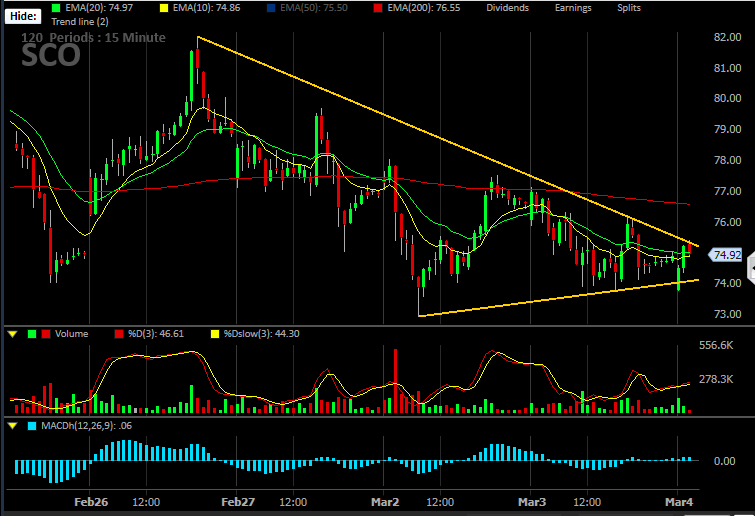This screenshot has width=755, height=516.
Task: Click the partially hidden arrow at right edge
Action: point(751,268)
